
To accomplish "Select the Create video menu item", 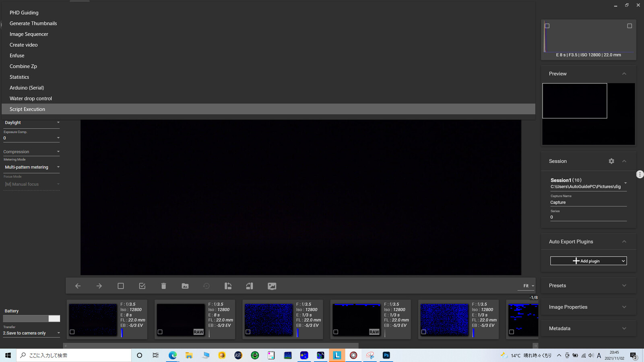I will (268, 45).
